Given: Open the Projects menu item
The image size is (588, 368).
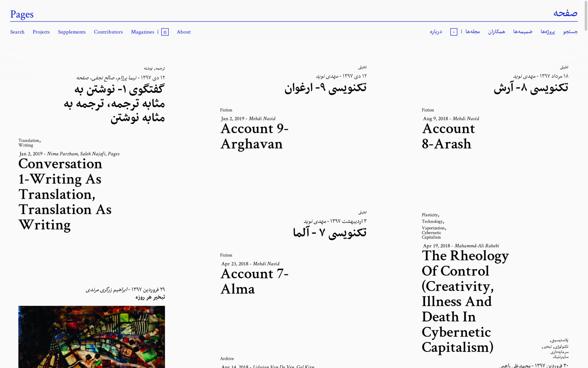Looking at the screenshot, I should coord(41,32).
